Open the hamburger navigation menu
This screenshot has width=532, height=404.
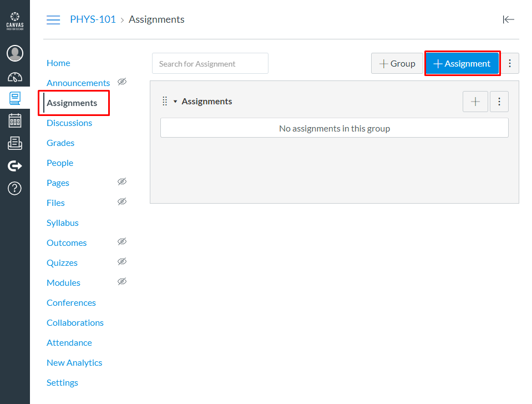53,19
